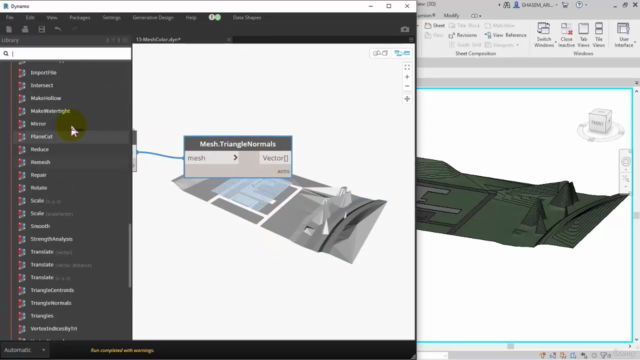640x360 pixels.
Task: Click the Undo arrow in Dynamo toolbar
Action: click(58, 29)
